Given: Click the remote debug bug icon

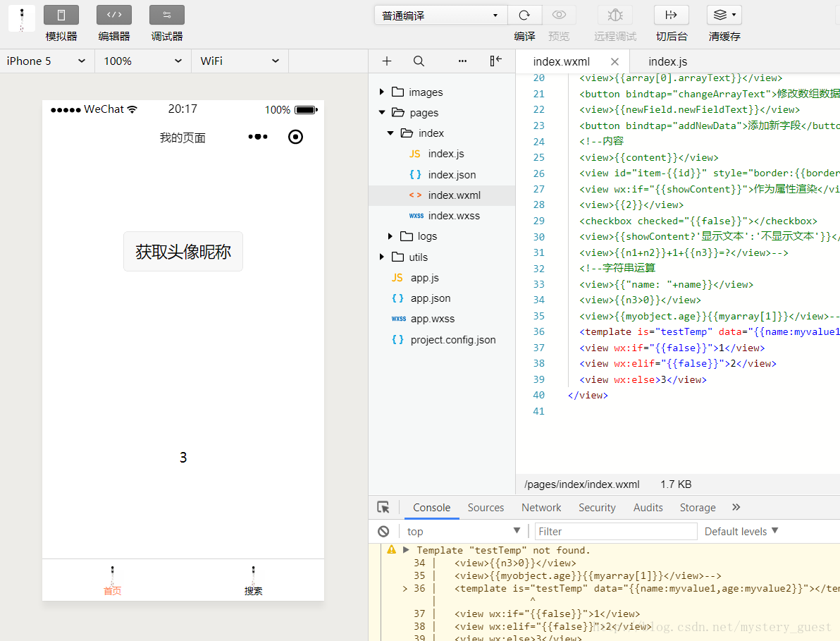Looking at the screenshot, I should 615,15.
